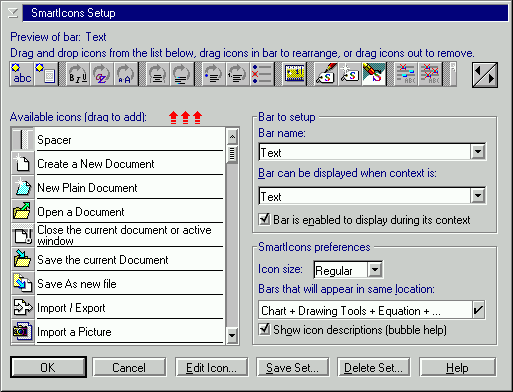Select the cycle font size A icon
Screen dimensions: 513x392
(126, 74)
